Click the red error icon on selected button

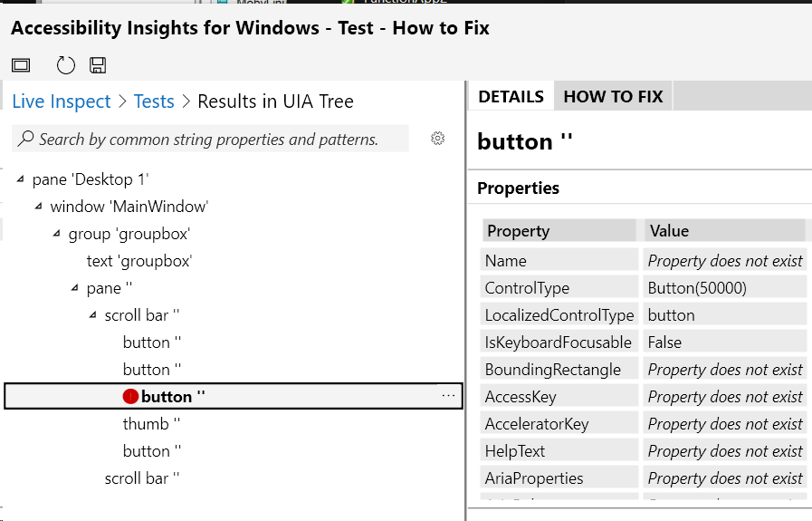(x=130, y=397)
